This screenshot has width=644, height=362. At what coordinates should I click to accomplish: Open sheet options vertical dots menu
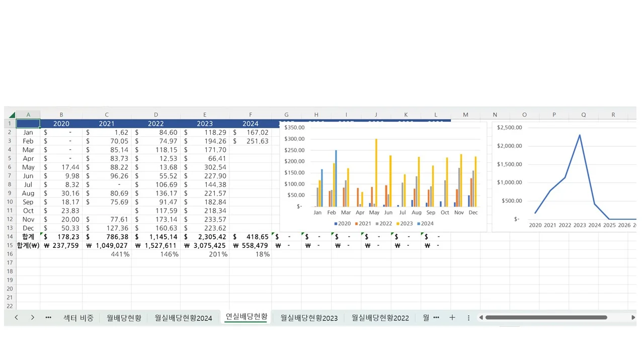[469, 318]
